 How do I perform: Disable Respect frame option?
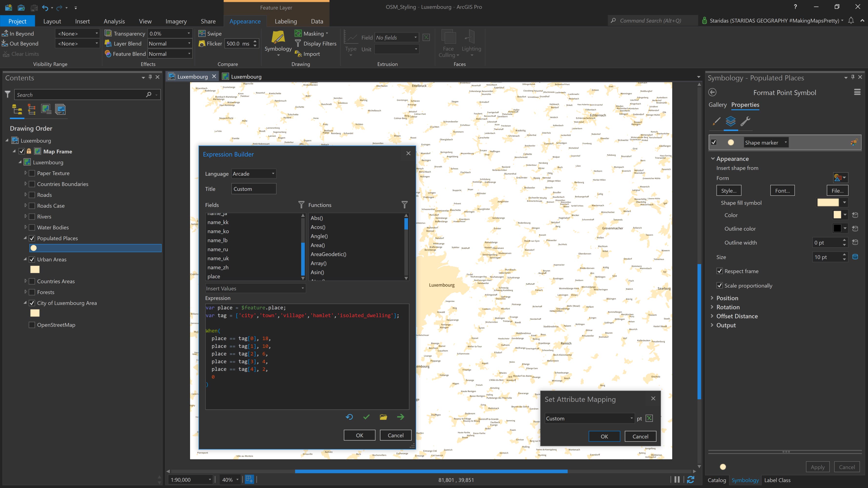click(720, 271)
